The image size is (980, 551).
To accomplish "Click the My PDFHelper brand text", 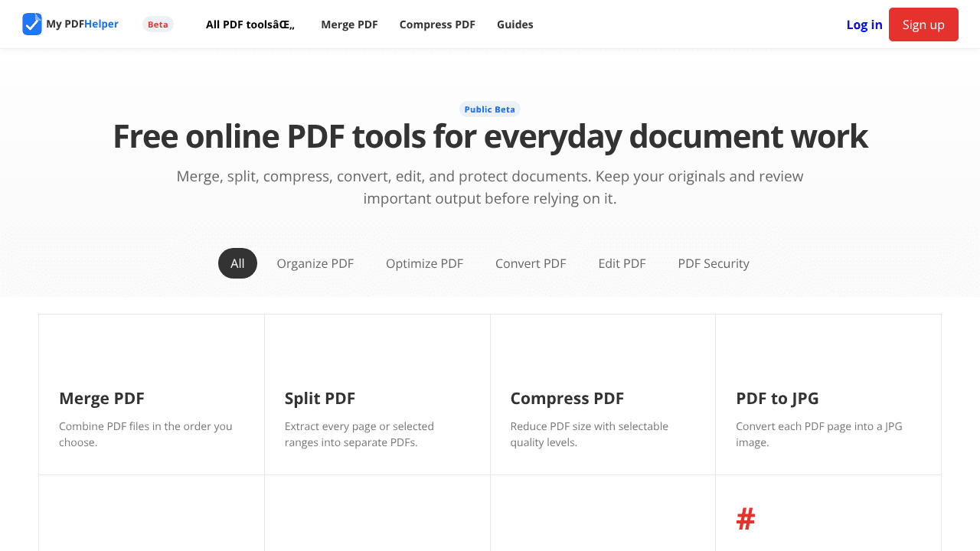I will pos(82,24).
